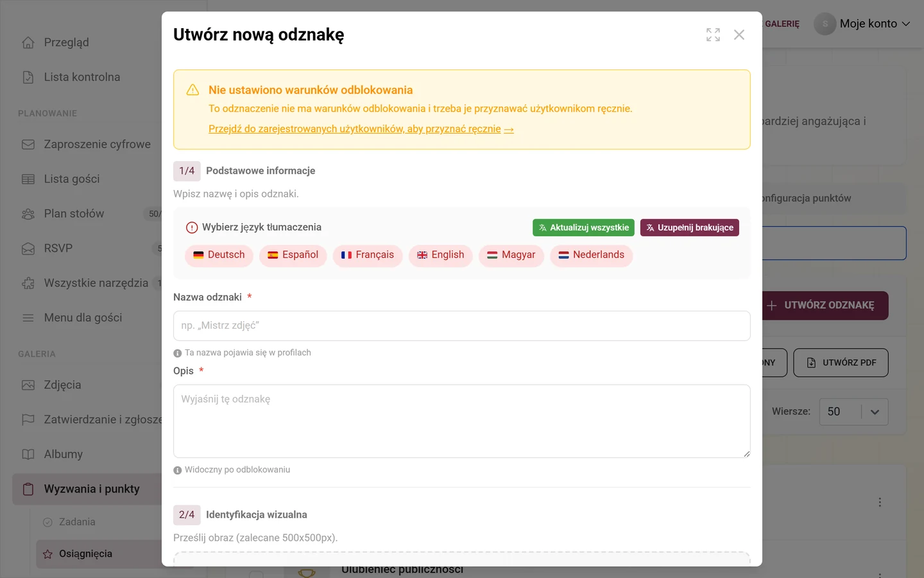Toggle the Nederlands translation language chip
The image size is (924, 578).
pyautogui.click(x=592, y=255)
